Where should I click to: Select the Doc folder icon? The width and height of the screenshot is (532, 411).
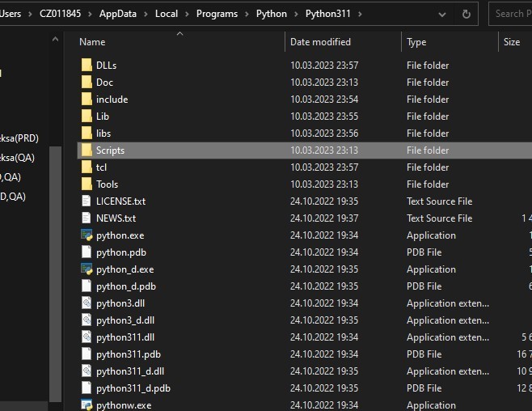[x=87, y=82]
